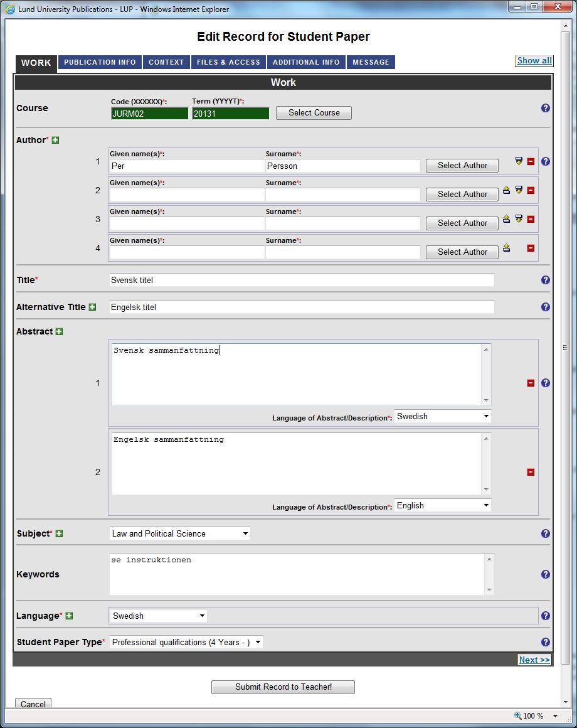
Task: Open help for Student Paper Type
Action: point(546,642)
